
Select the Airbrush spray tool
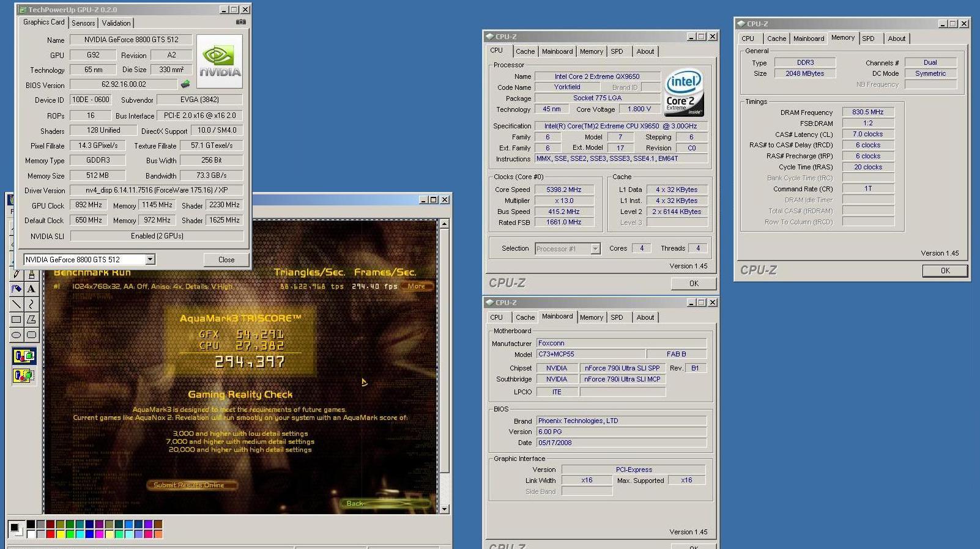[17, 289]
